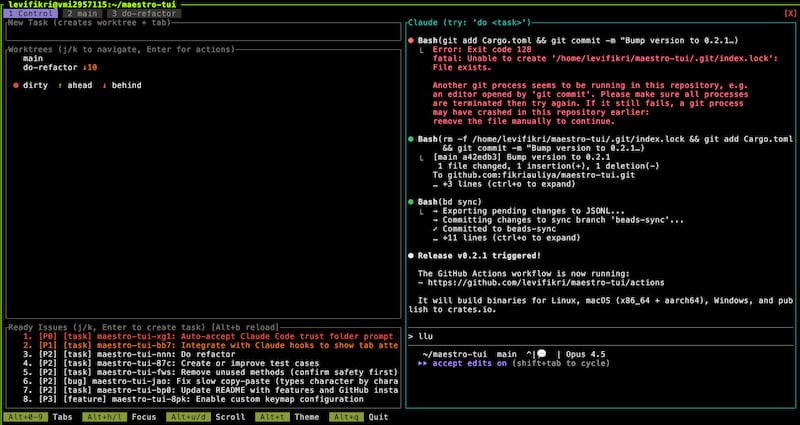Click the orange behind-10 indicator on do-refactor
The image size is (800, 425).
tap(90, 67)
